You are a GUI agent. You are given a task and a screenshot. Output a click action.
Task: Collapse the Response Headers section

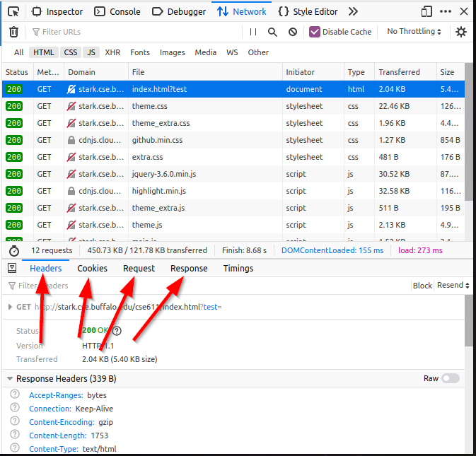pyautogui.click(x=10, y=379)
